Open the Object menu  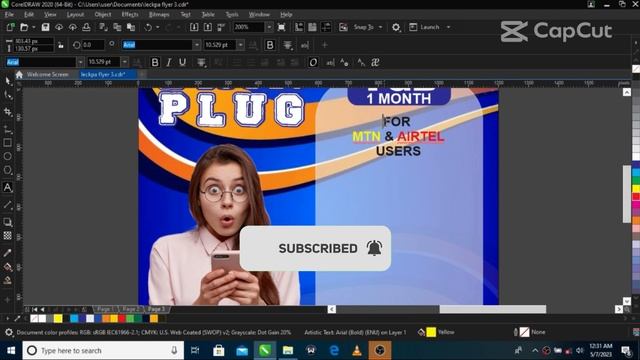(x=103, y=14)
